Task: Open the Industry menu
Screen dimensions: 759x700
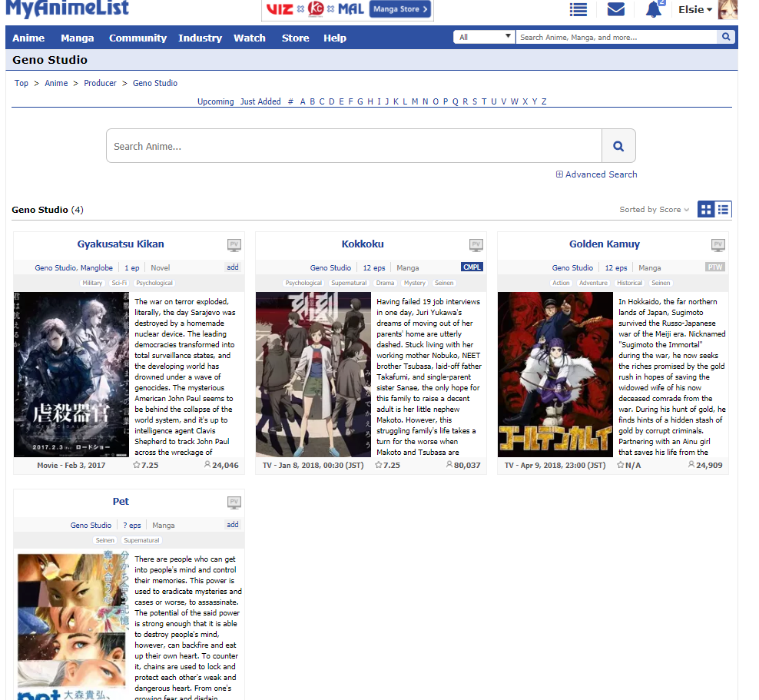Action: point(200,38)
